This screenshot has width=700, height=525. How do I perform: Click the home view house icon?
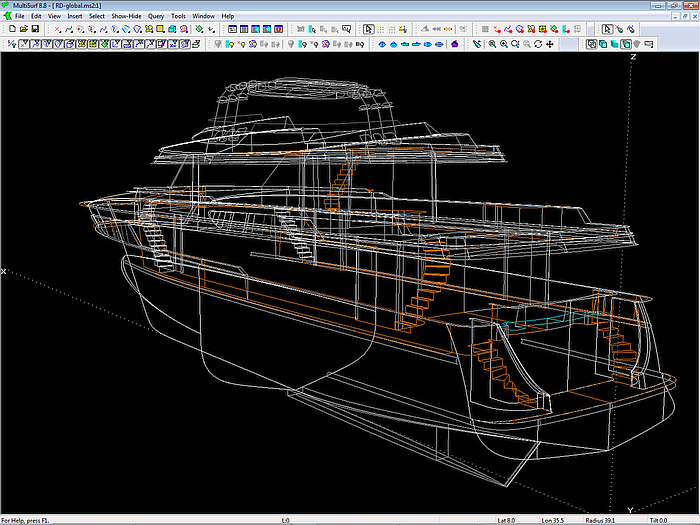coord(455,44)
